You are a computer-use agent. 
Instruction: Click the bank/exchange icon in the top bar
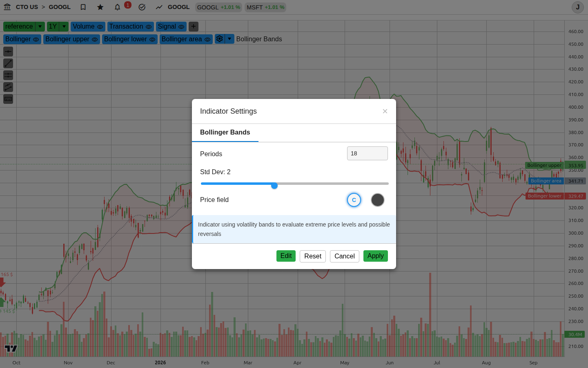coord(7,7)
